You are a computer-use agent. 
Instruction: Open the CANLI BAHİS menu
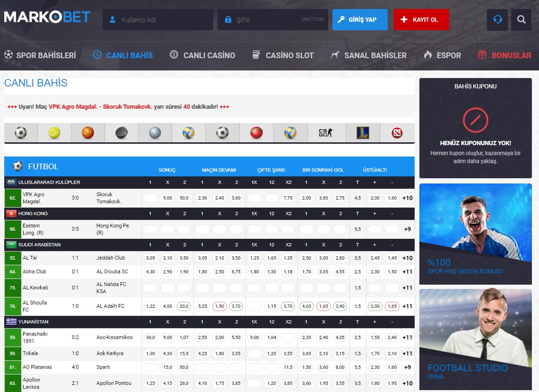[123, 55]
